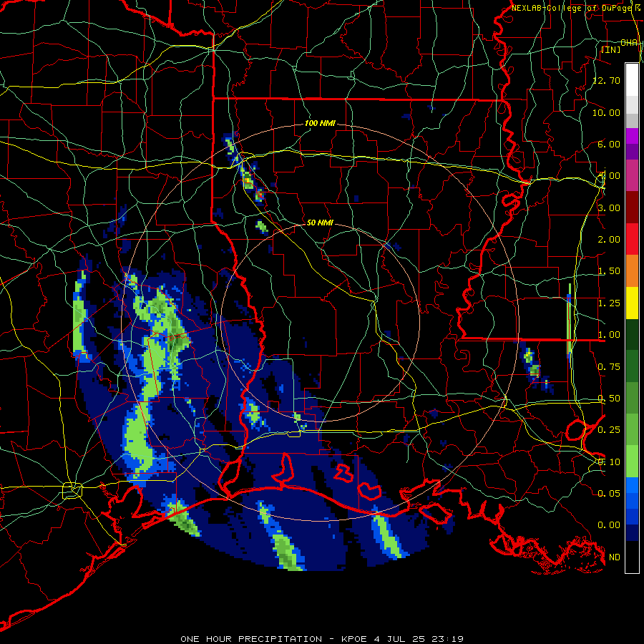The width and height of the screenshot is (644, 644).
Task: Pick the lightest green 0.10 legend swatch
Action: [x=632, y=462]
